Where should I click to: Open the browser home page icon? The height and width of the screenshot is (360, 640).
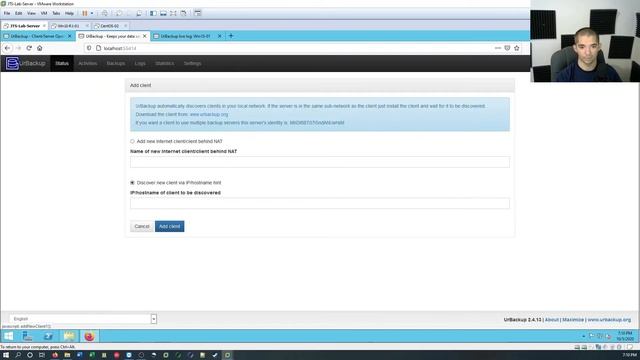click(x=40, y=48)
